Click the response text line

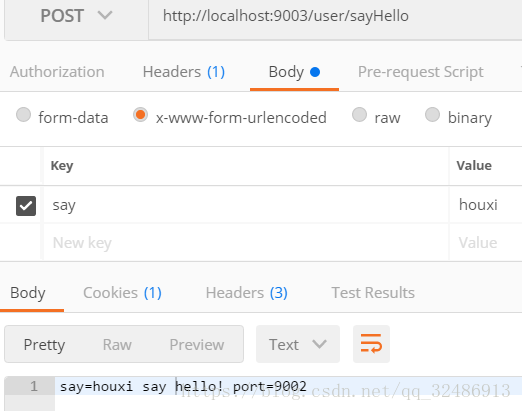tap(288, 386)
